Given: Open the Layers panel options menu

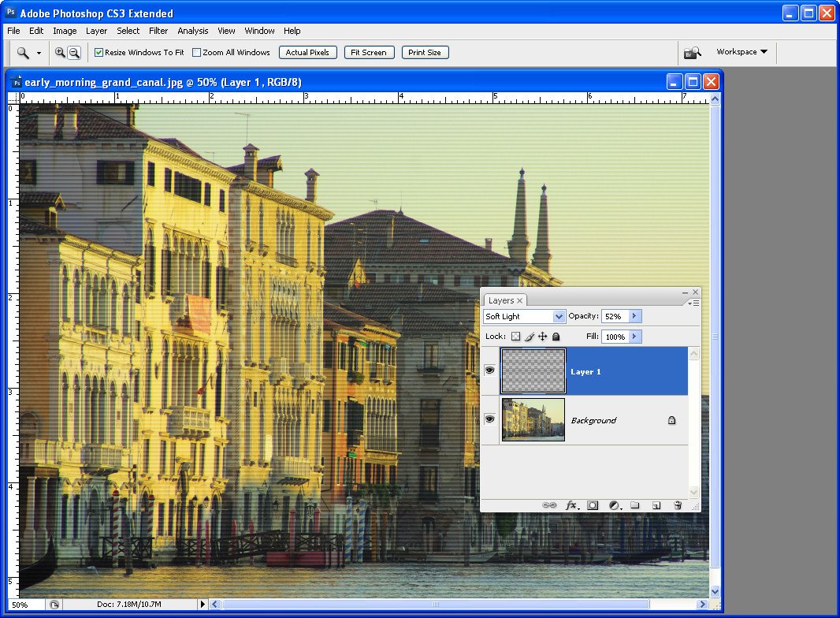Looking at the screenshot, I should pyautogui.click(x=693, y=303).
